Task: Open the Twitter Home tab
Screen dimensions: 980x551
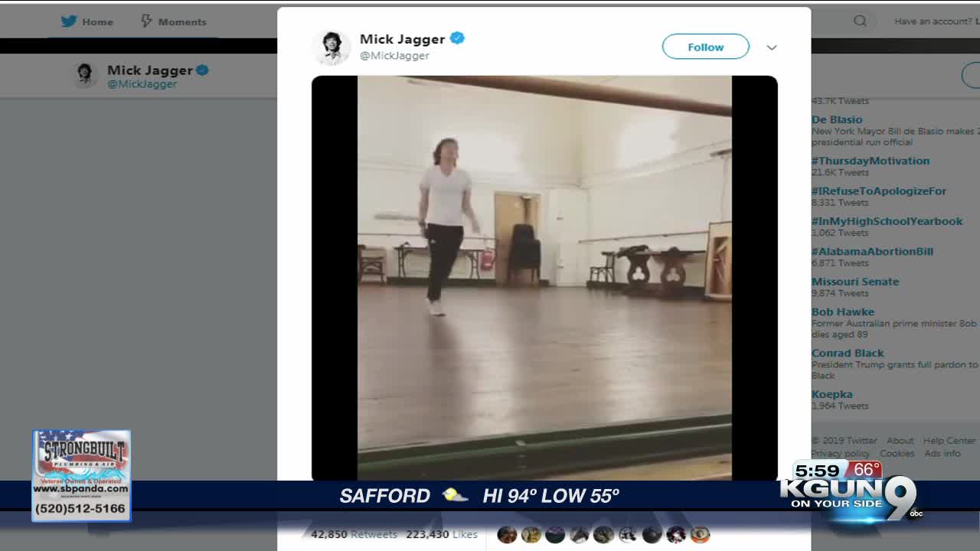Action: point(87,21)
